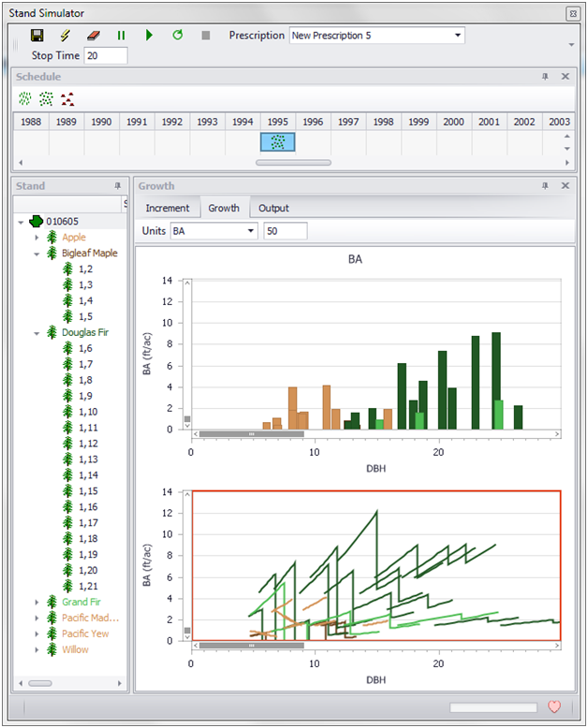The width and height of the screenshot is (588, 728).
Task: Select tree record 1,15
Action: tap(88, 491)
